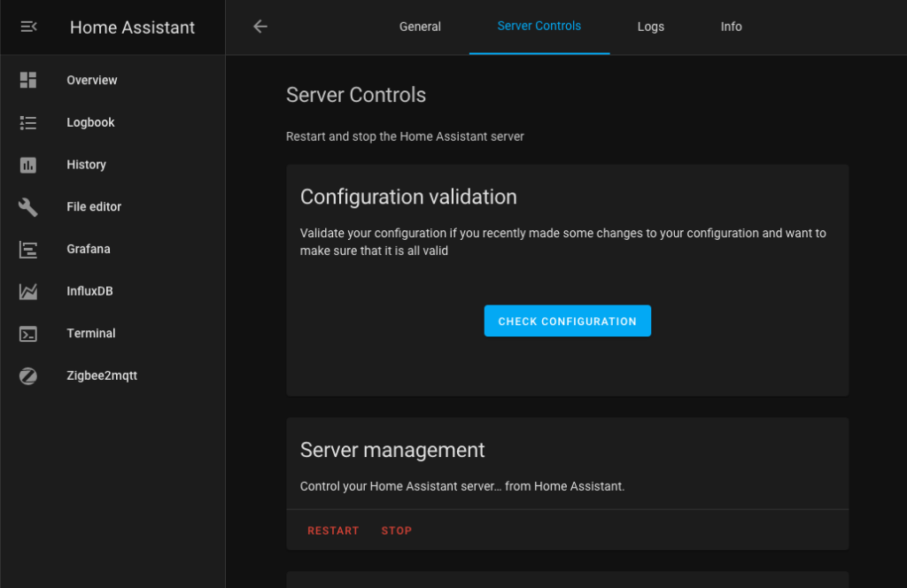Click the Zigbee2mqtt icon
This screenshot has width=907, height=588.
tap(27, 375)
